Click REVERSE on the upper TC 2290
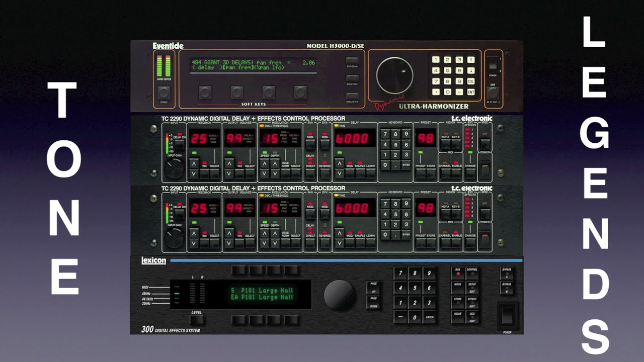This screenshot has width=644, height=362. coord(325,173)
